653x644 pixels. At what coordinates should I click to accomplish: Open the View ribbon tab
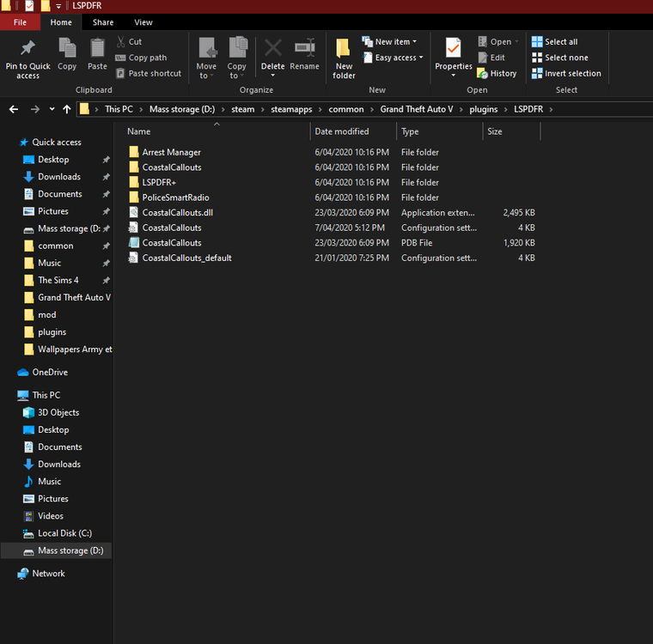coord(143,22)
